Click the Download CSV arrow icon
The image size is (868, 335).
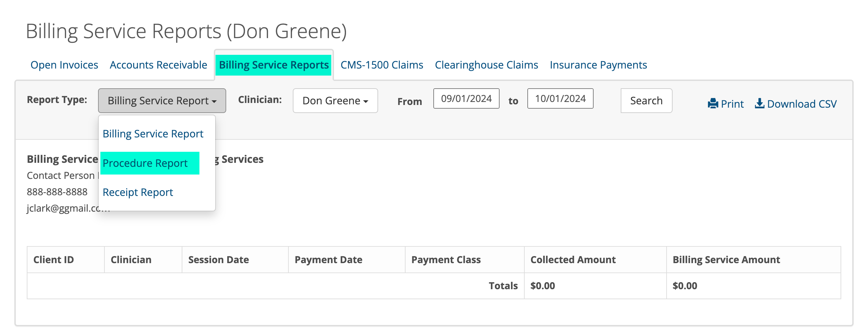[759, 103]
